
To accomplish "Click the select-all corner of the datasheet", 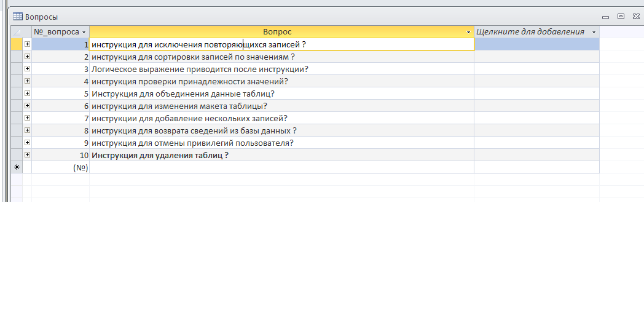I will point(17,32).
